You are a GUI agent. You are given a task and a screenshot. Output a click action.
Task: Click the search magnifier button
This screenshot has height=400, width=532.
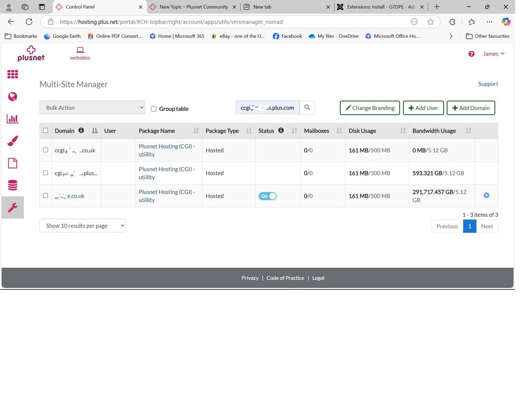click(x=307, y=108)
